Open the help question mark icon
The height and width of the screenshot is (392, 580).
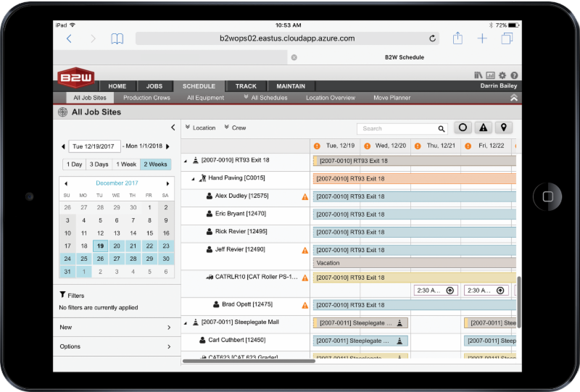[513, 75]
